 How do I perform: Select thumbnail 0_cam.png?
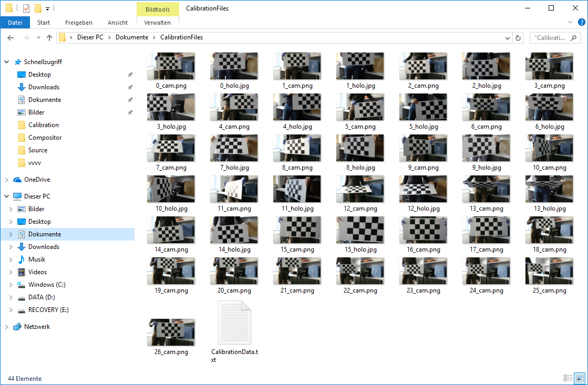tap(171, 66)
